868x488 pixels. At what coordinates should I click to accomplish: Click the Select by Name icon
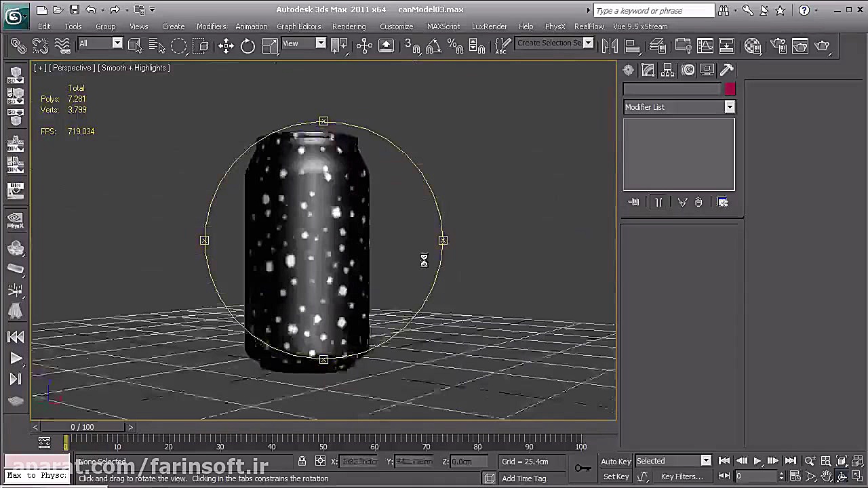tap(157, 46)
